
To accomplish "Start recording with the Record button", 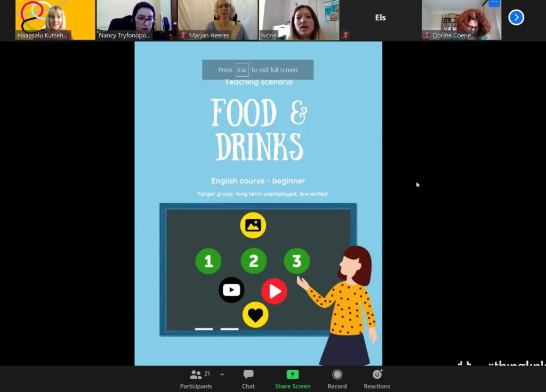I will pyautogui.click(x=336, y=379).
